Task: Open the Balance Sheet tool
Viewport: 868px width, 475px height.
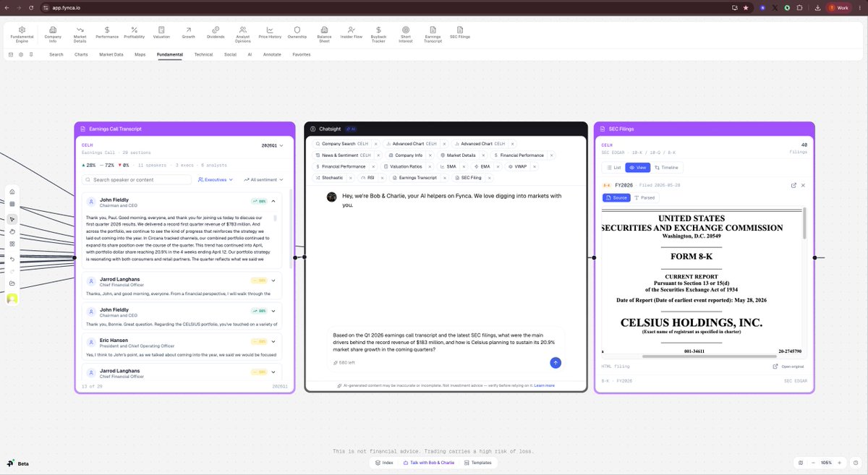Action: tap(324, 34)
